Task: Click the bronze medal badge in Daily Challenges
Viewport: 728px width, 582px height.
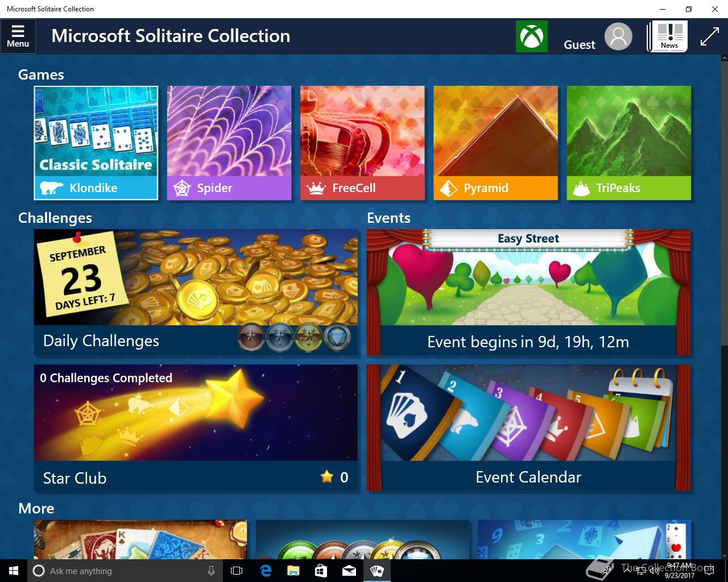Action: click(251, 338)
